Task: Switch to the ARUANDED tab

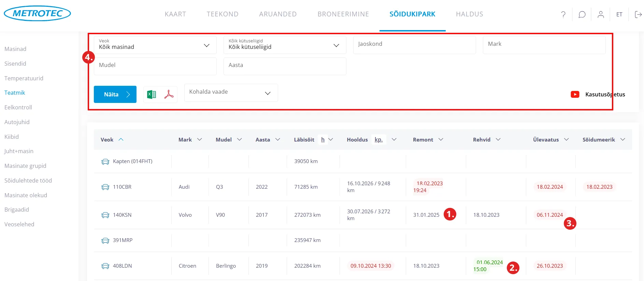Action: click(278, 14)
